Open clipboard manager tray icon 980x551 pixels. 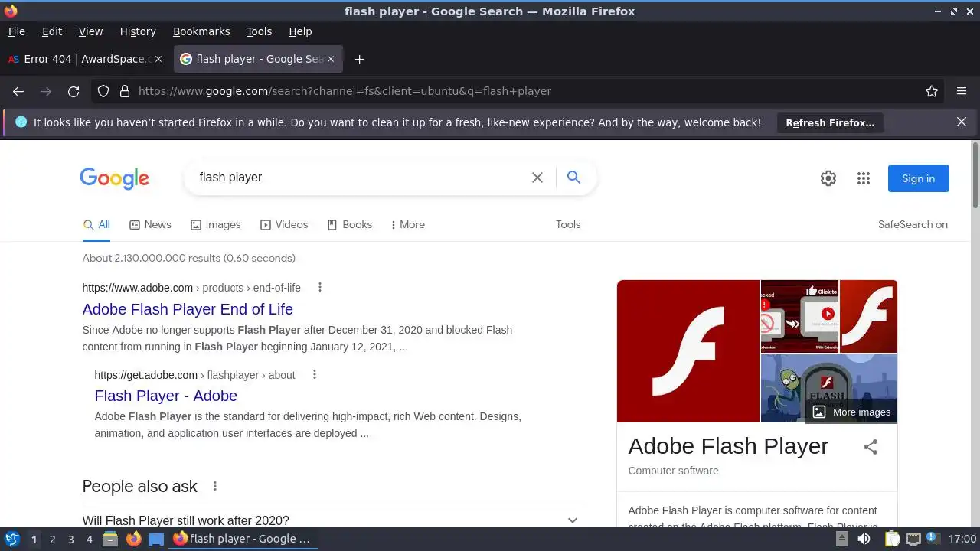(x=891, y=539)
